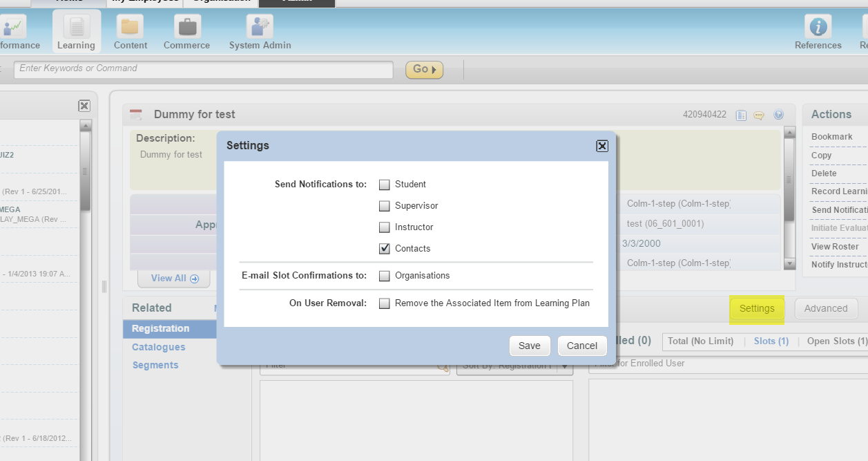The image size is (868, 461).
Task: Close the left side panel
Action: tap(84, 106)
